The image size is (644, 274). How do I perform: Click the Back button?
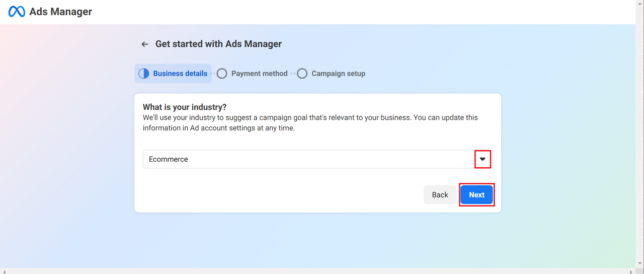pos(440,195)
